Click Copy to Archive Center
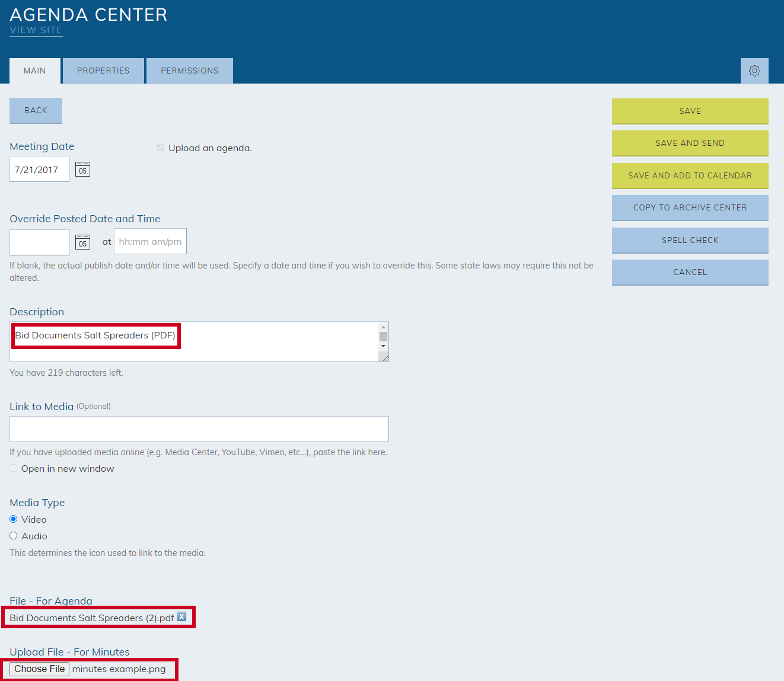The image size is (784, 681). [690, 208]
